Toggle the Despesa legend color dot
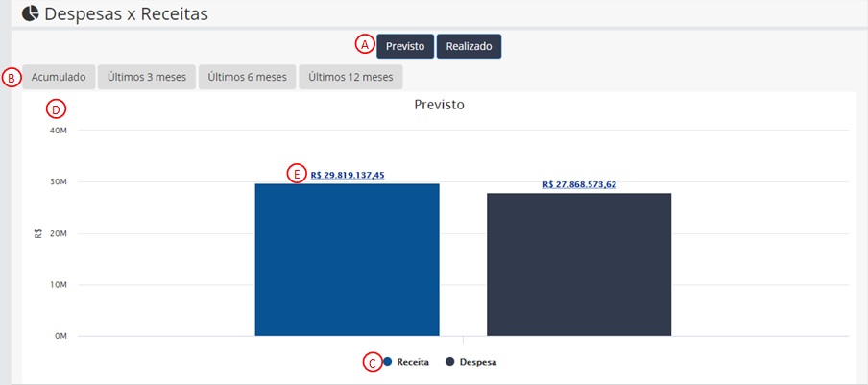 [450, 362]
